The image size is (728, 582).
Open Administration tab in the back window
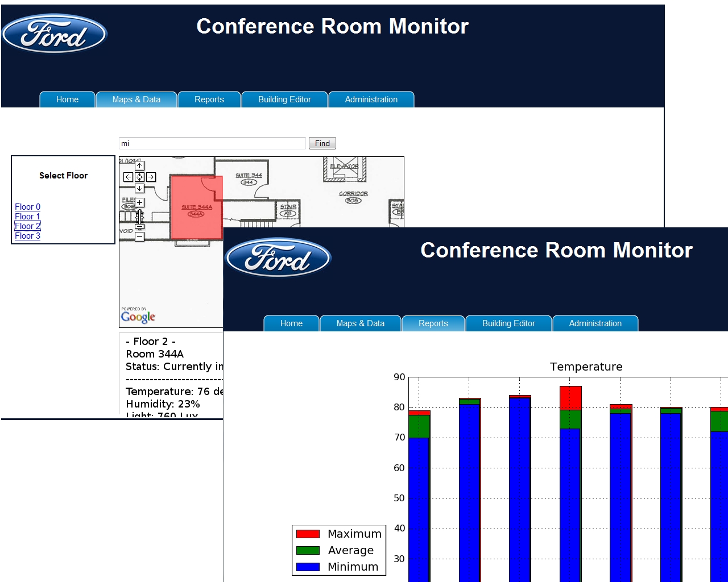tap(371, 99)
